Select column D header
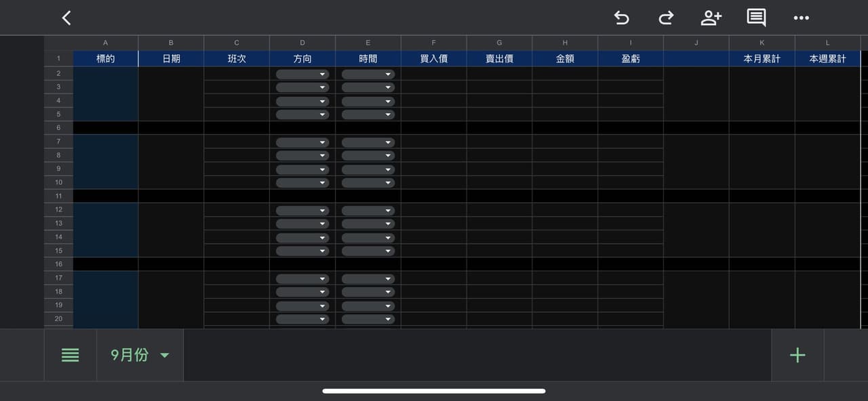 click(x=302, y=43)
